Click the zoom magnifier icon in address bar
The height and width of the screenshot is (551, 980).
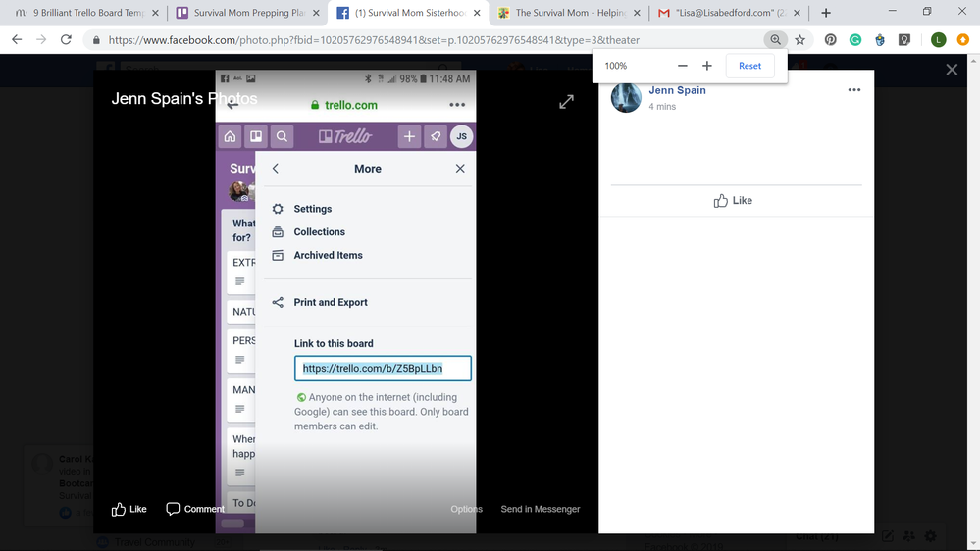click(x=775, y=39)
